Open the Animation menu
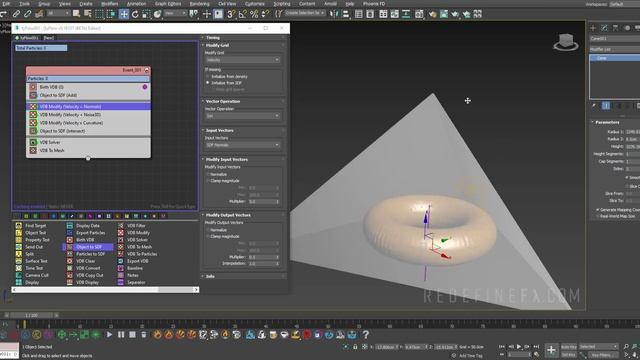Viewport: 640px width, 360px height. [136, 4]
